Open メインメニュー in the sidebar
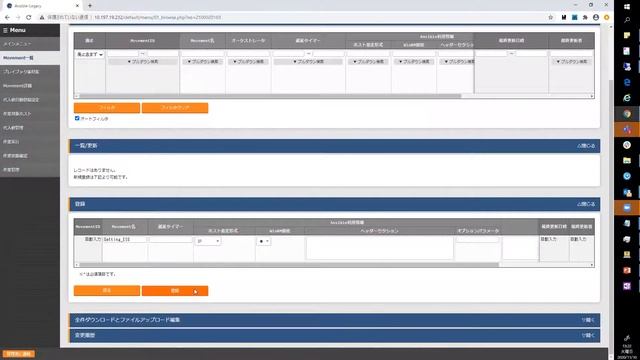 click(30, 44)
